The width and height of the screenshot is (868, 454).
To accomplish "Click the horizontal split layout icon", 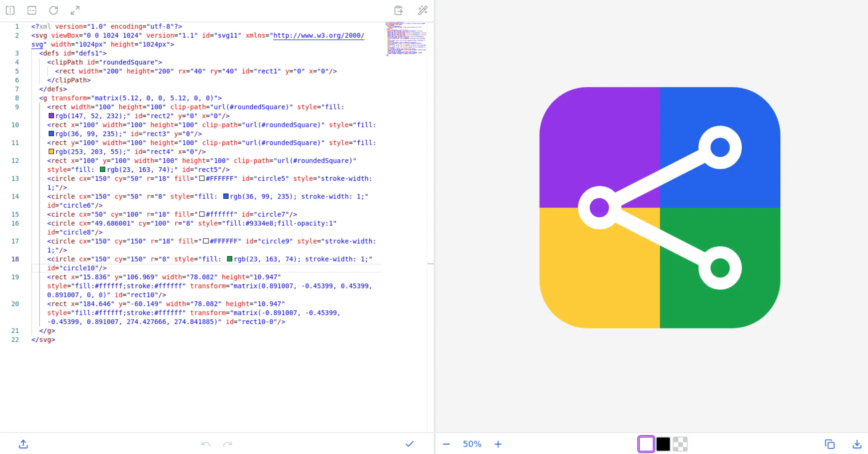I will click(32, 10).
